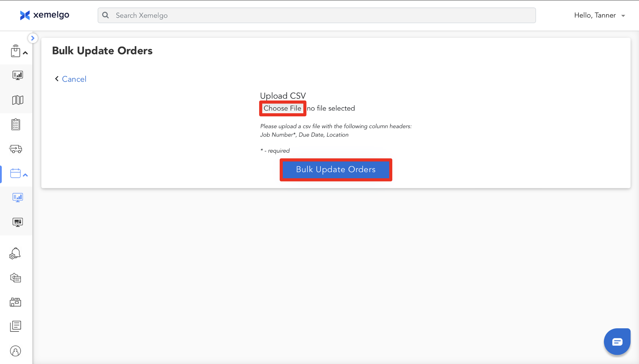Open the screen layout monitor icon
Image resolution: width=639 pixels, height=364 pixels.
pos(17,222)
